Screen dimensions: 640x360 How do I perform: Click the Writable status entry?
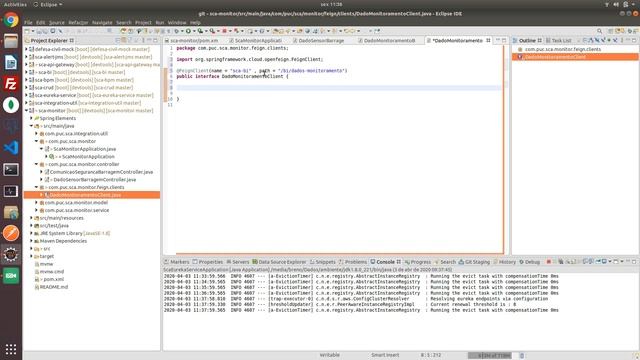click(329, 355)
